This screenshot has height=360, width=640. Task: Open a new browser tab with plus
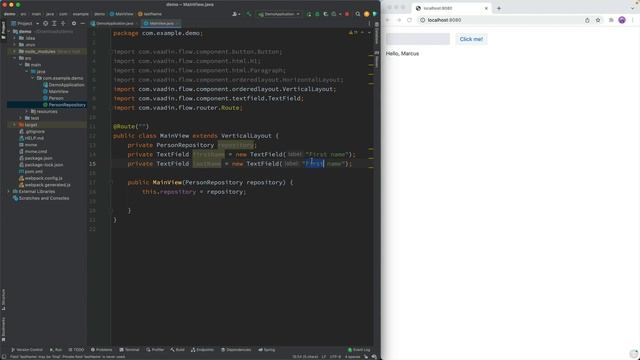(499, 8)
